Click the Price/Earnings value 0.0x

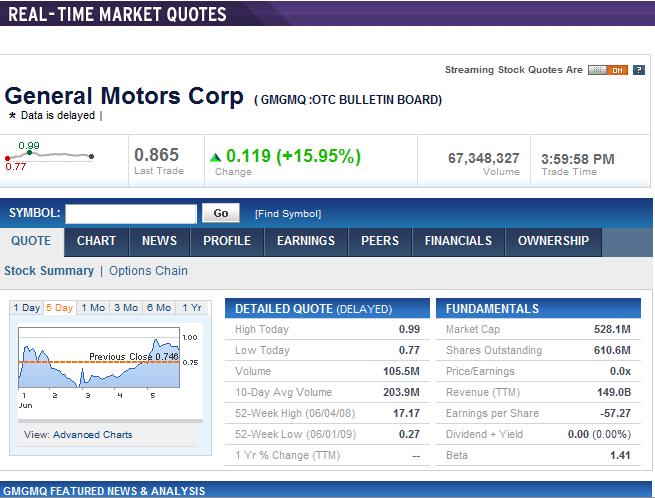(x=620, y=371)
